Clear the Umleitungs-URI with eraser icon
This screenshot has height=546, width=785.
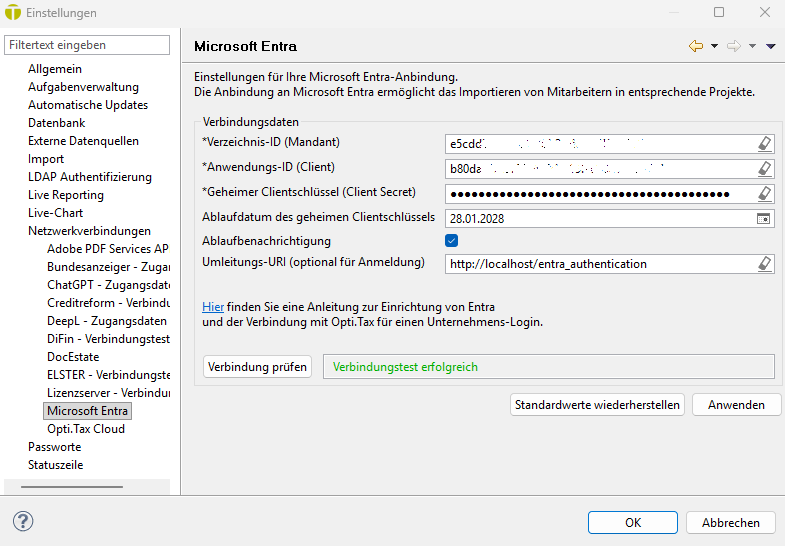click(x=764, y=264)
